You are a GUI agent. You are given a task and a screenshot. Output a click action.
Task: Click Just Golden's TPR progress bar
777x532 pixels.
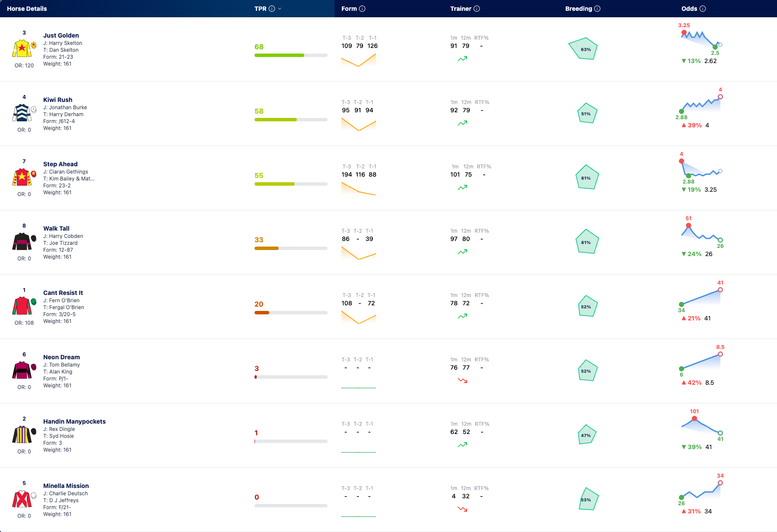click(x=291, y=55)
